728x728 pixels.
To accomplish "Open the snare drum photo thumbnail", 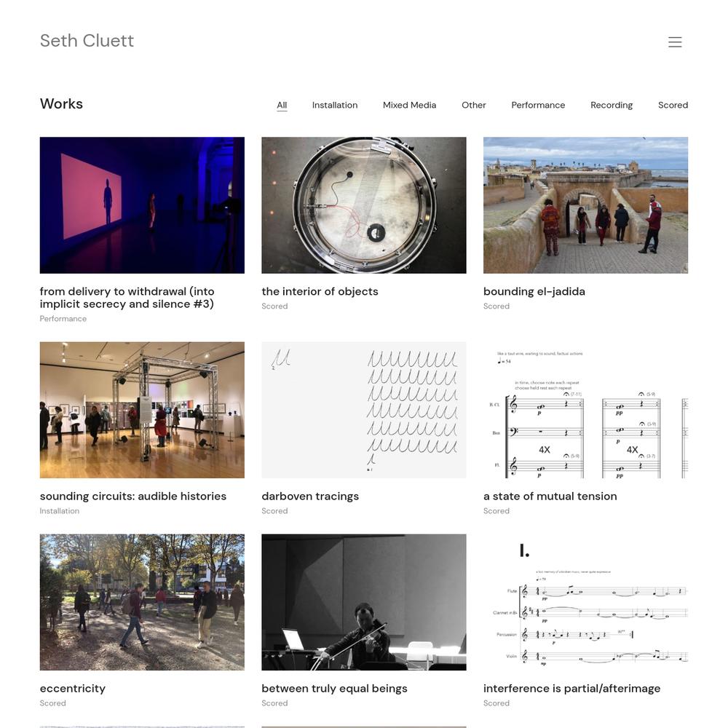I will [363, 205].
